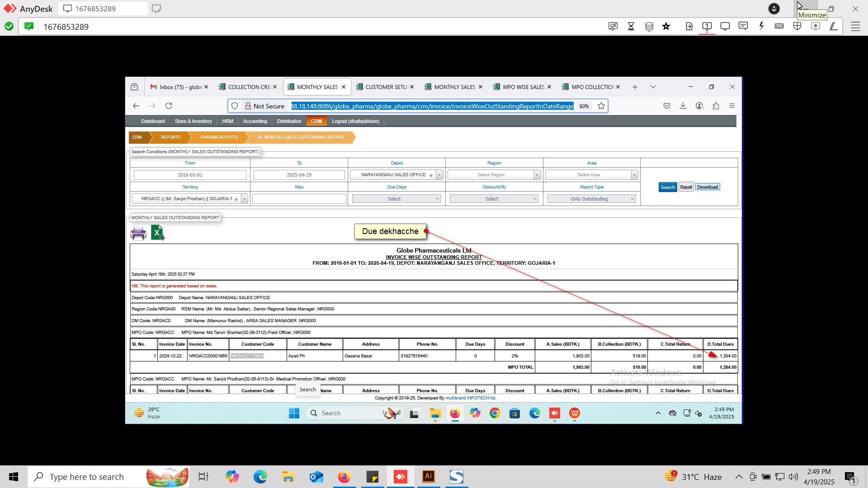Bookmark page with Firefox star icon
The width and height of the screenshot is (868, 488).
click(601, 106)
